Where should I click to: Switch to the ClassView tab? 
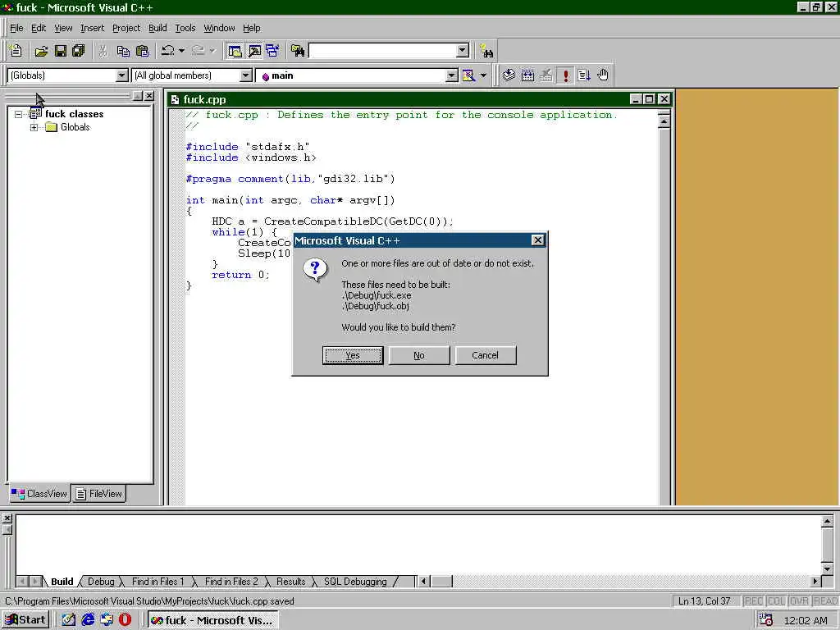tap(39, 494)
